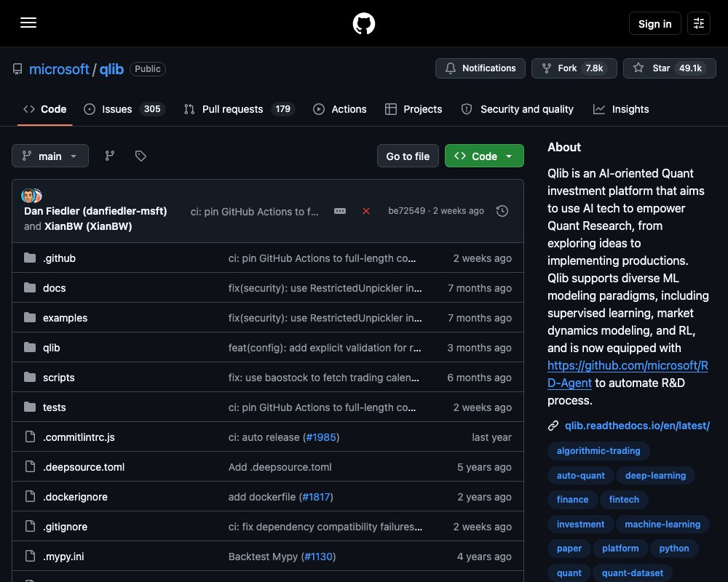The height and width of the screenshot is (582, 728).
Task: Show the failed checks red X status
Action: tap(366, 211)
